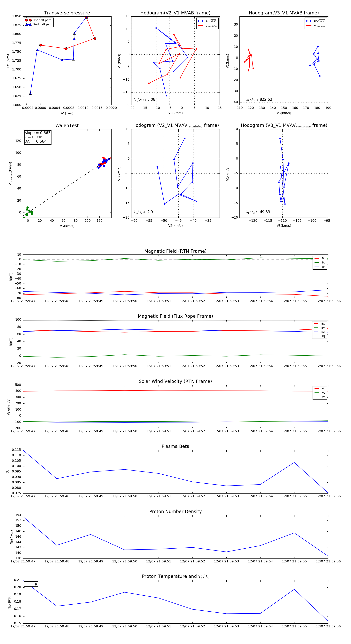This screenshot has height=644, width=351.
Task: Click the 'Np(#/cc)' y-axis label
Action: pyautogui.click(x=12, y=537)
